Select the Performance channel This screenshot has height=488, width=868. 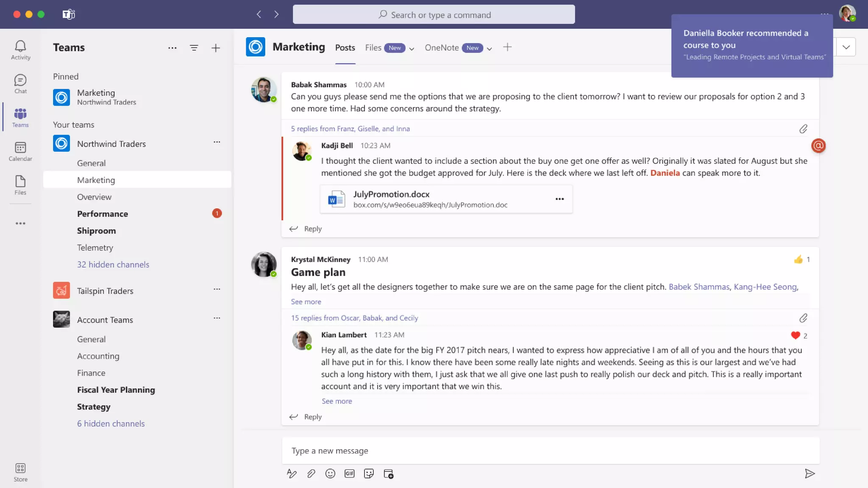103,214
